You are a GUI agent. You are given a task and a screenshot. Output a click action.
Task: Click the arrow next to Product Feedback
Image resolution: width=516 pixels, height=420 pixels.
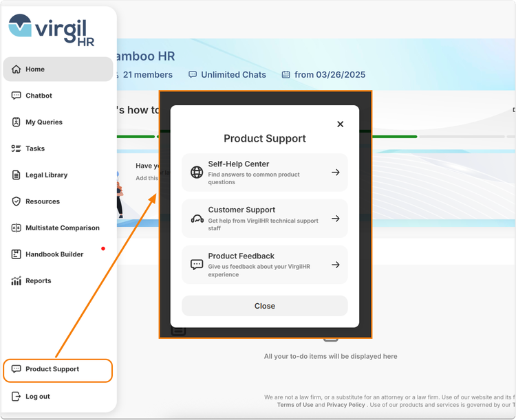click(x=336, y=265)
